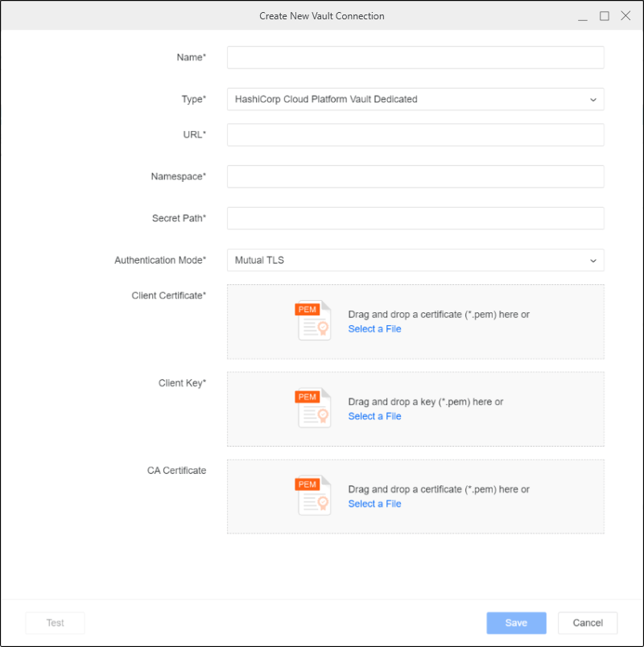Maximize the vault connection dialog
This screenshot has height=647, width=644.
(x=604, y=16)
